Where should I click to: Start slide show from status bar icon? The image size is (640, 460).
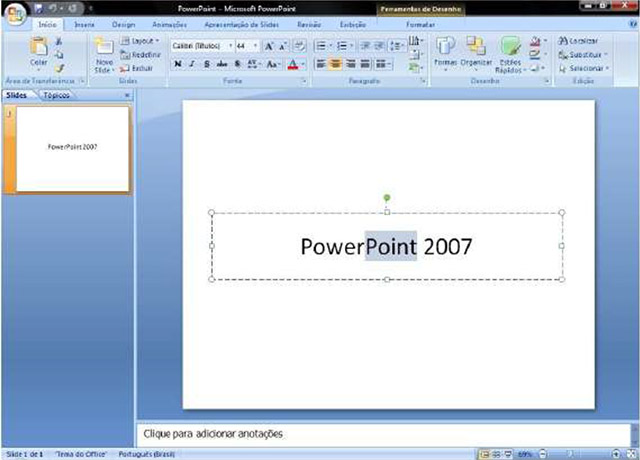pos(507,454)
